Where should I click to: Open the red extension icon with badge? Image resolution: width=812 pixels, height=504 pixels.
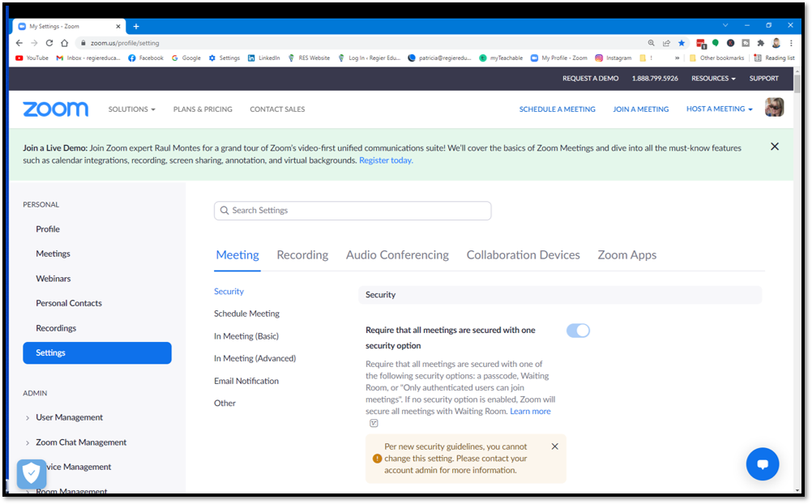(701, 44)
